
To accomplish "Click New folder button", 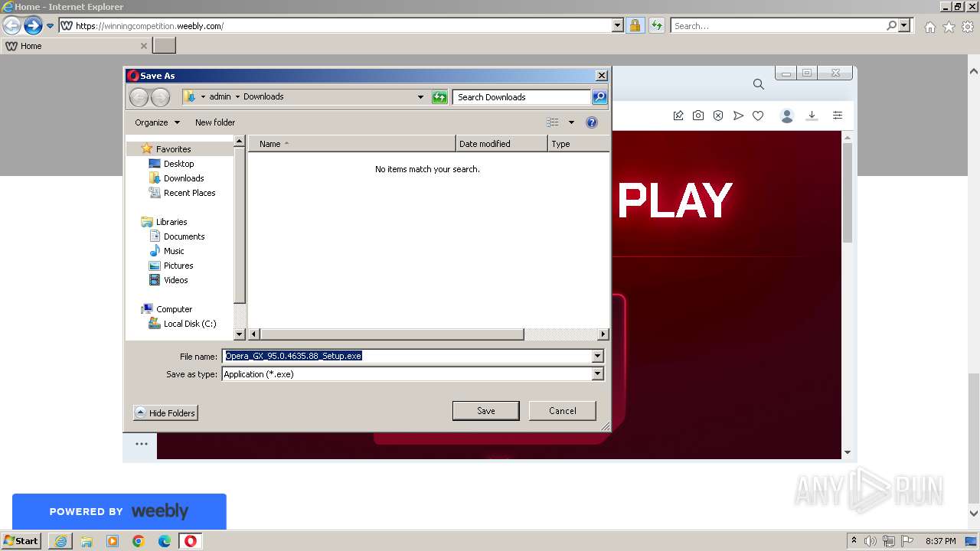I will (215, 122).
